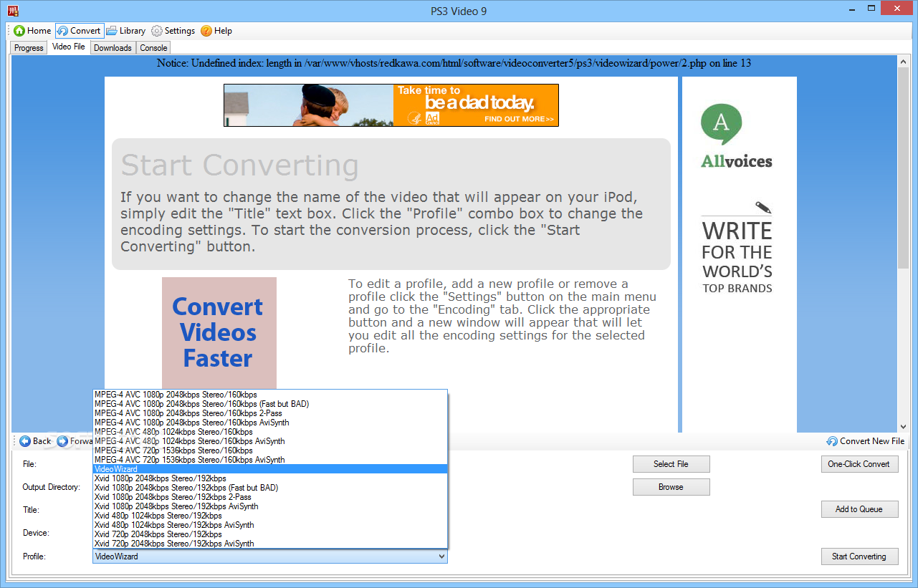This screenshot has width=918, height=588.
Task: Choose MPEG-4 AVC 1080p AviSynth profile
Action: tap(270, 423)
